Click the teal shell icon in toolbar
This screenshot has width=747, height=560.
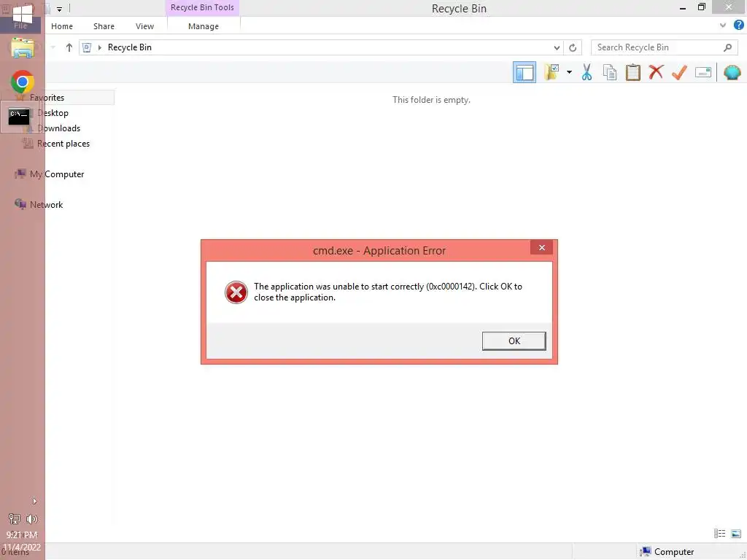[732, 72]
